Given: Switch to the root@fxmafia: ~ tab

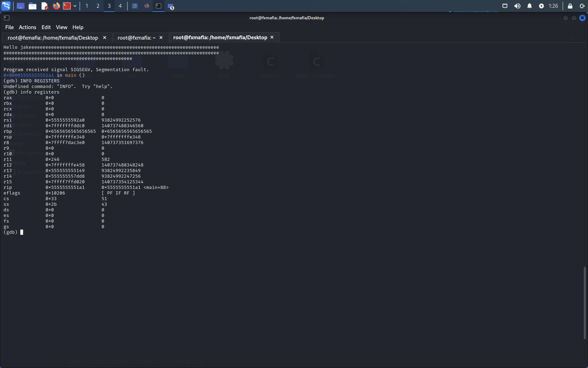Looking at the screenshot, I should coord(136,38).
